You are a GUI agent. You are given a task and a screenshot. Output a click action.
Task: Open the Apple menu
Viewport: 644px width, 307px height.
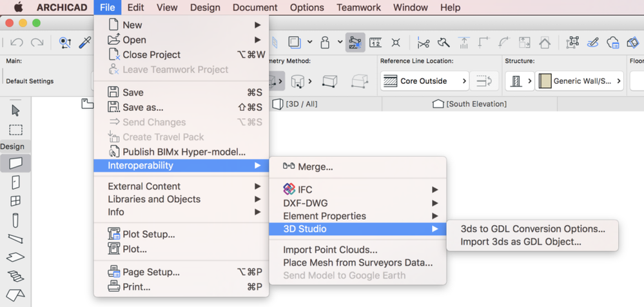pyautogui.click(x=17, y=8)
